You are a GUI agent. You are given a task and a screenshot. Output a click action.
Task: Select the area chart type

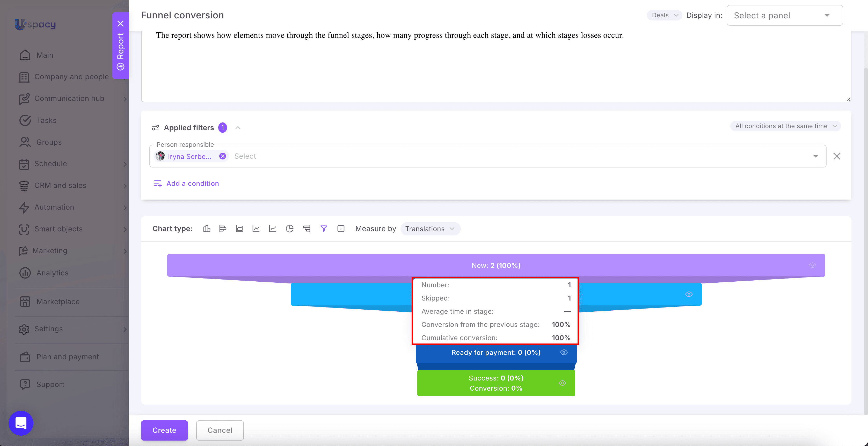239,229
